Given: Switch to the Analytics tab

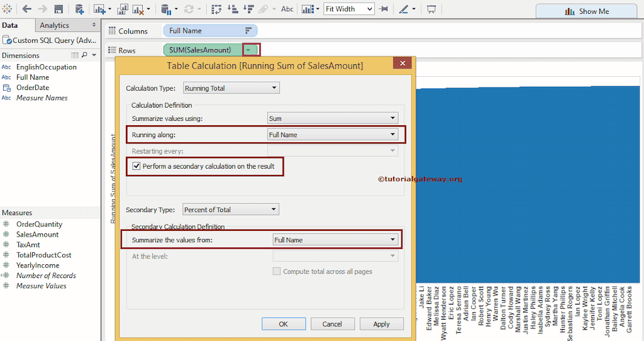Looking at the screenshot, I should (x=55, y=25).
